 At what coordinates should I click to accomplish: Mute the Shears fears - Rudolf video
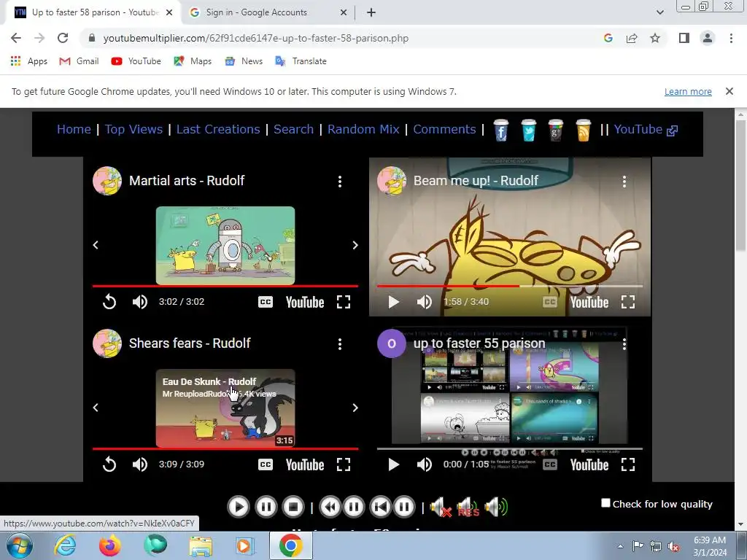[x=140, y=464]
